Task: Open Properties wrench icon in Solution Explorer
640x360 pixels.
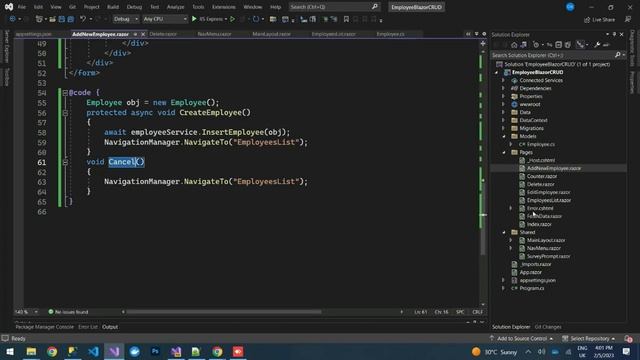Action: click(x=597, y=45)
